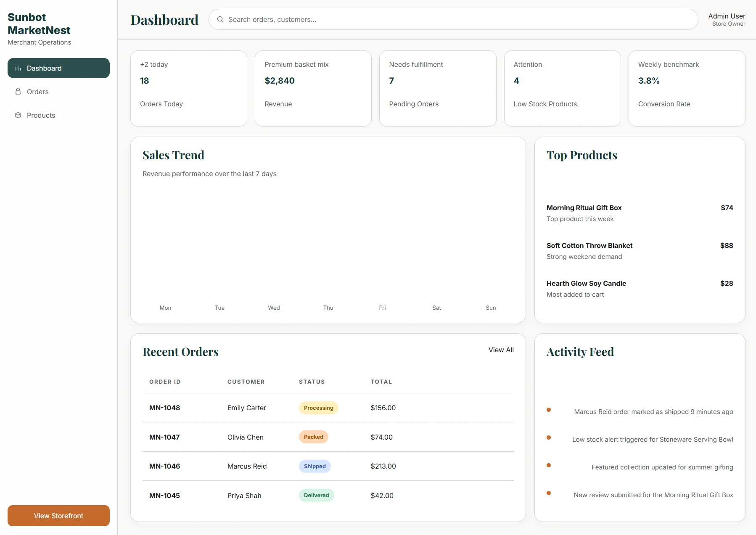Click order ID MN-1046
Image resolution: width=756 pixels, height=535 pixels.
pos(164,466)
